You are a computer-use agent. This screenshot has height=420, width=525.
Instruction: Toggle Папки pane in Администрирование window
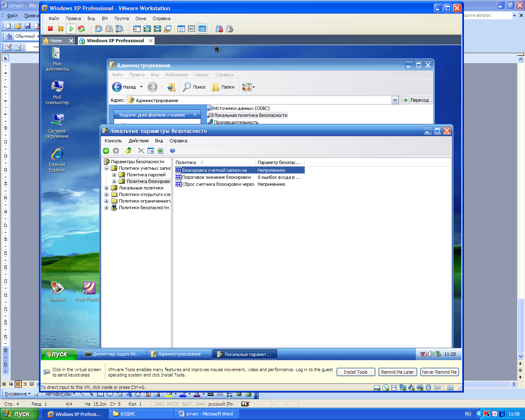[223, 87]
